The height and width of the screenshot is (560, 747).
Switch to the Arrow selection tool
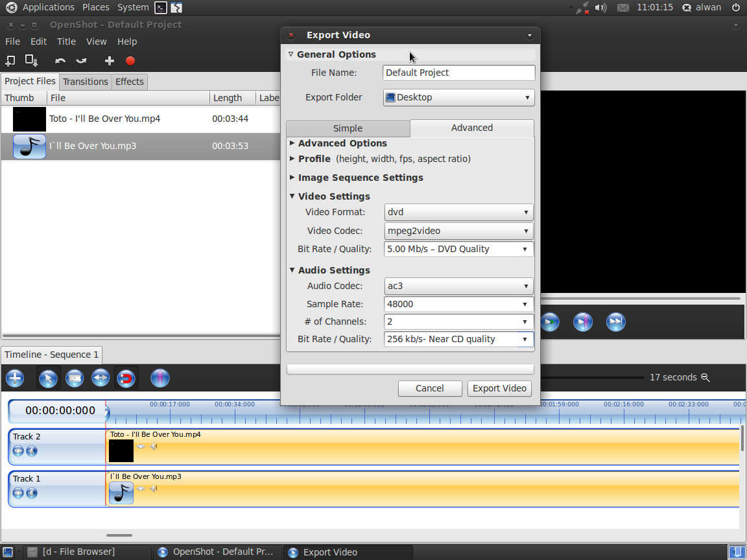click(x=49, y=378)
